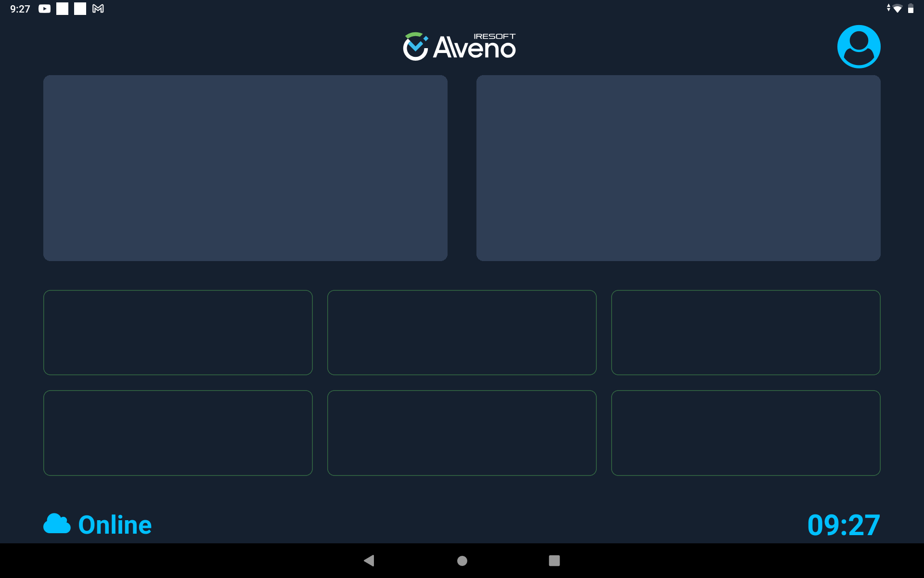Open recent apps with square button
Viewport: 924px width, 578px height.
pyautogui.click(x=554, y=561)
